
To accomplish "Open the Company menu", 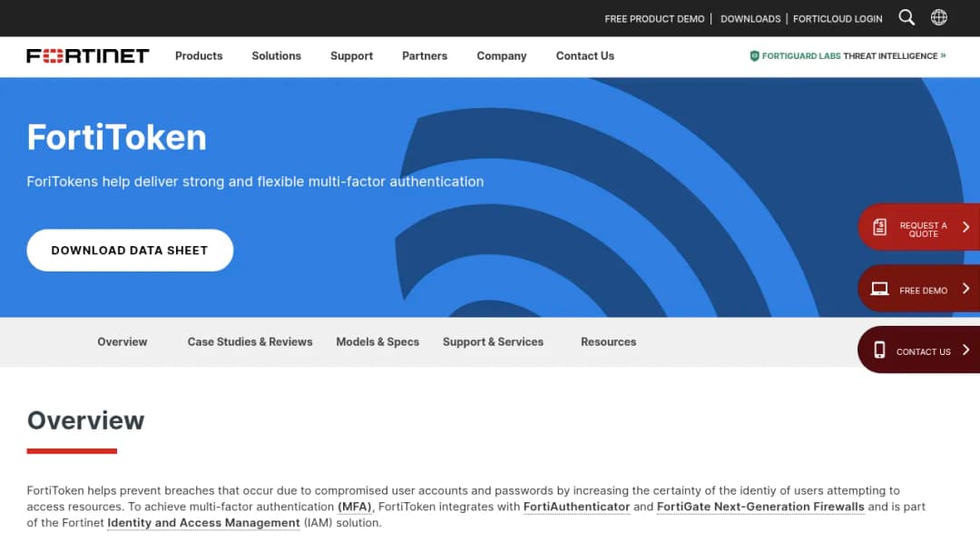I will [501, 55].
